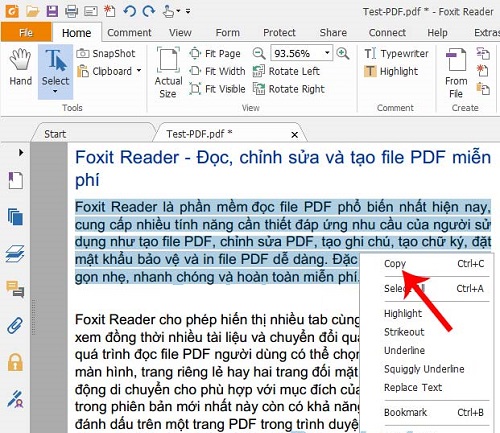Open the View ribbon tab
Viewport: 500px width, 433px height.
coord(180,33)
